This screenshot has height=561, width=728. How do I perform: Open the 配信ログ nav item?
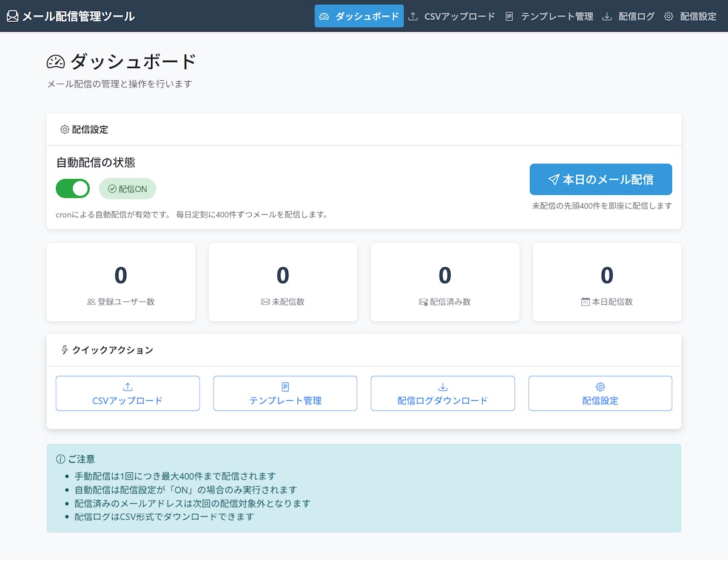coord(629,16)
